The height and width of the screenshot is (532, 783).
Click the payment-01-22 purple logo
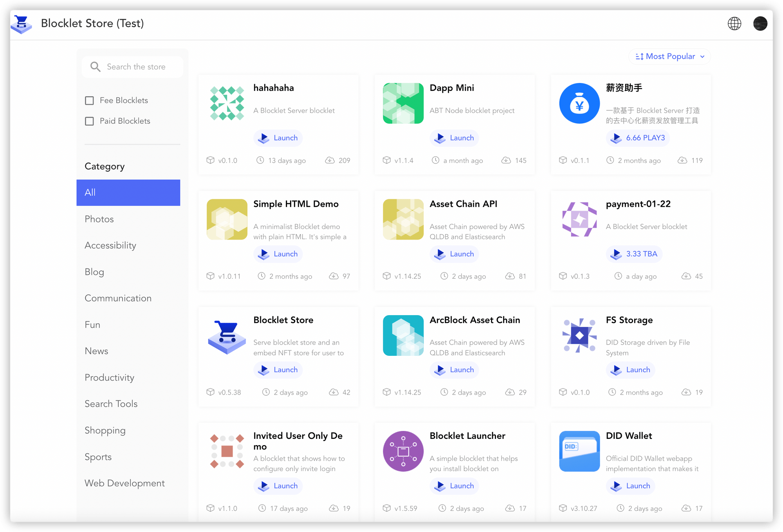[579, 219]
